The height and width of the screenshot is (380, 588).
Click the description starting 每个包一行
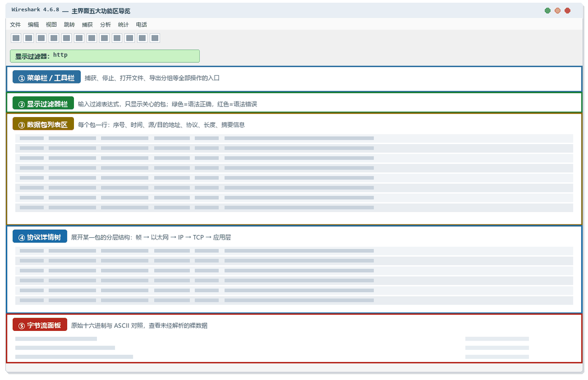click(x=161, y=125)
